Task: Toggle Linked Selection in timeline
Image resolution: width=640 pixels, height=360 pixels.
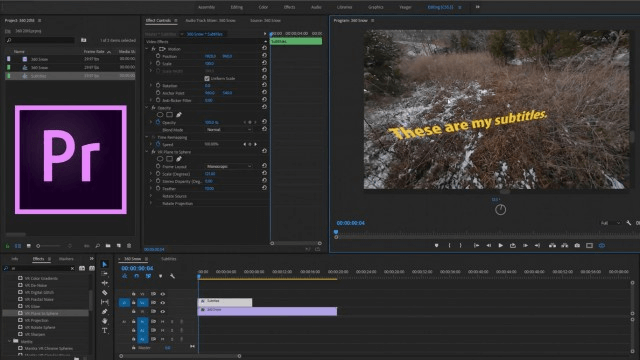Action: coord(148,276)
